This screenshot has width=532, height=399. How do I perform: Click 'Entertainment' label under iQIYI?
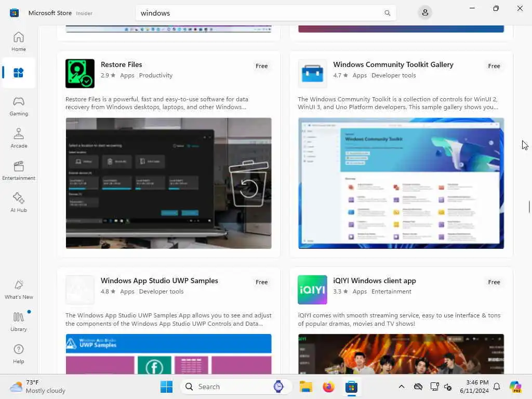[x=391, y=291]
